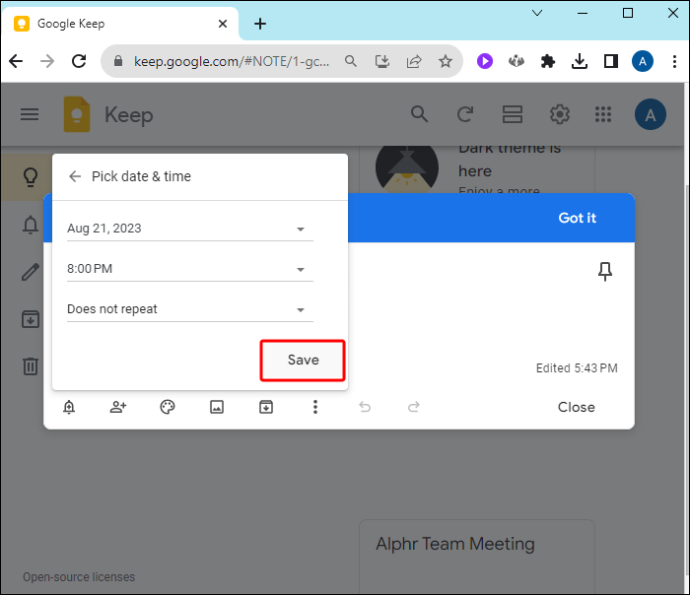Image resolution: width=690 pixels, height=595 pixels.
Task: Click the purple play extension icon
Action: (x=484, y=61)
